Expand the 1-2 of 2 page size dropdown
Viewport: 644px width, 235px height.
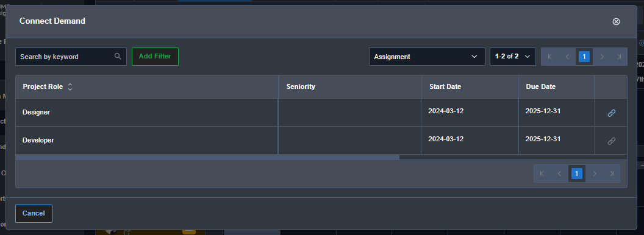pos(512,57)
